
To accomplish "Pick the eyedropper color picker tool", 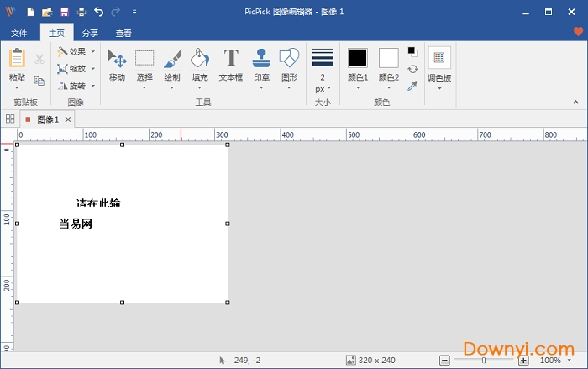I will [x=412, y=85].
